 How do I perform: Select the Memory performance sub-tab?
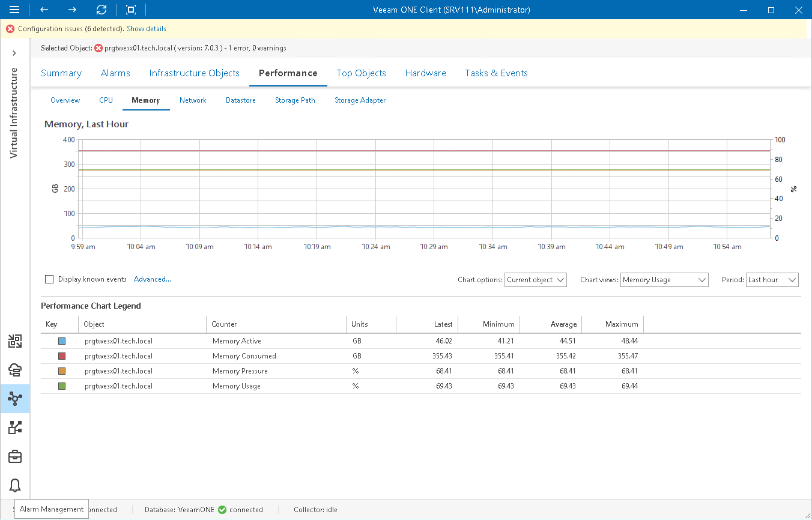pyautogui.click(x=146, y=100)
